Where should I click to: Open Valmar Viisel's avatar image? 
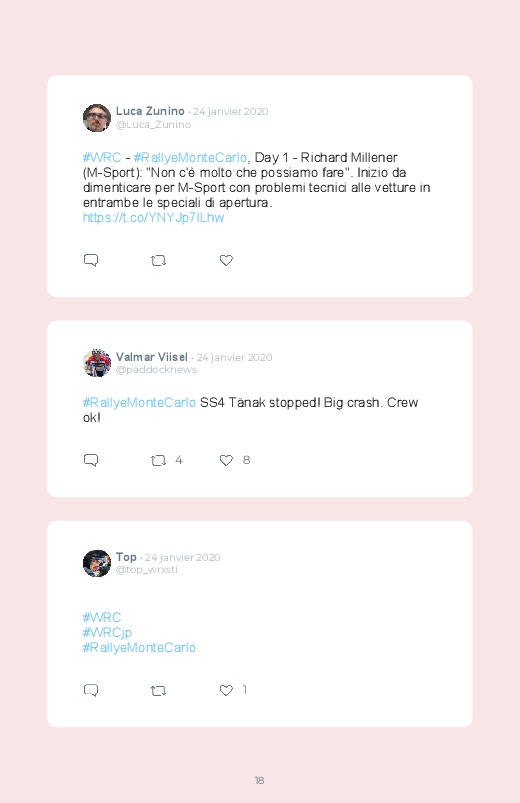coord(97,363)
